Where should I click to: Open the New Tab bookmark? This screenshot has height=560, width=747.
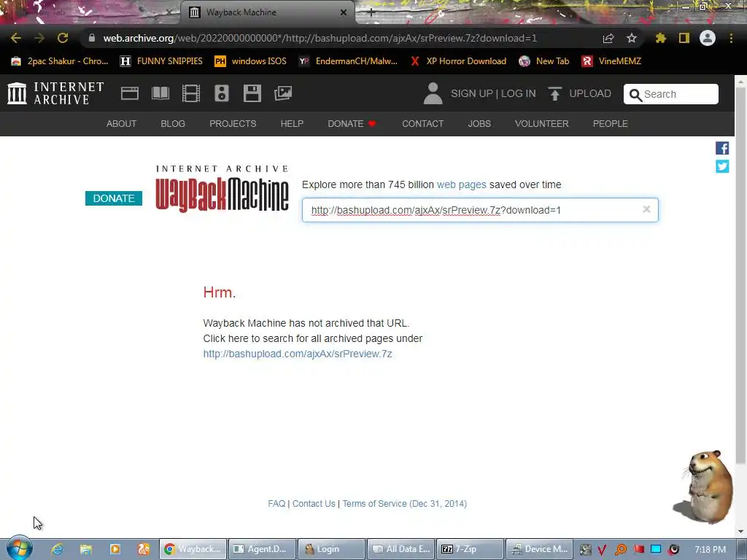pos(544,61)
